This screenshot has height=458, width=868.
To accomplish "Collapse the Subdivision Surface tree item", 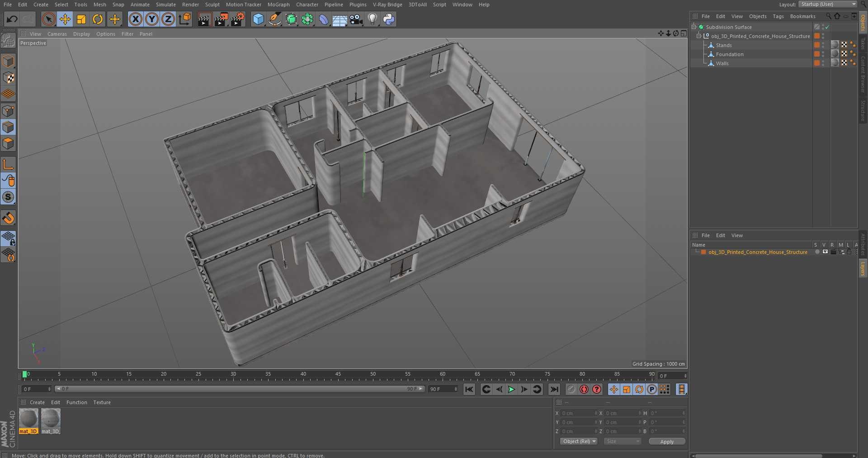I will tap(694, 27).
